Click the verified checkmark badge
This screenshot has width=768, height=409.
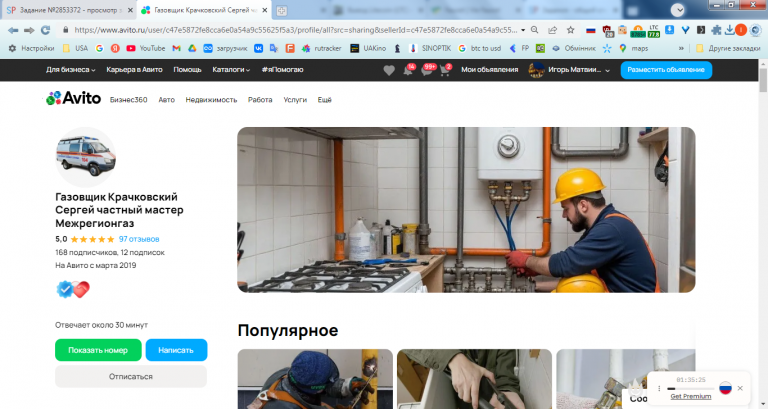point(64,289)
